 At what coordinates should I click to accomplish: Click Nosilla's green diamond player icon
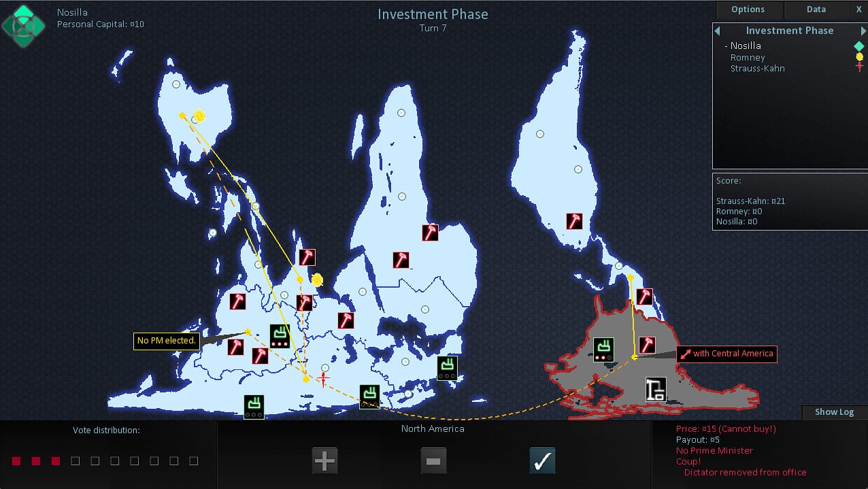click(x=858, y=46)
